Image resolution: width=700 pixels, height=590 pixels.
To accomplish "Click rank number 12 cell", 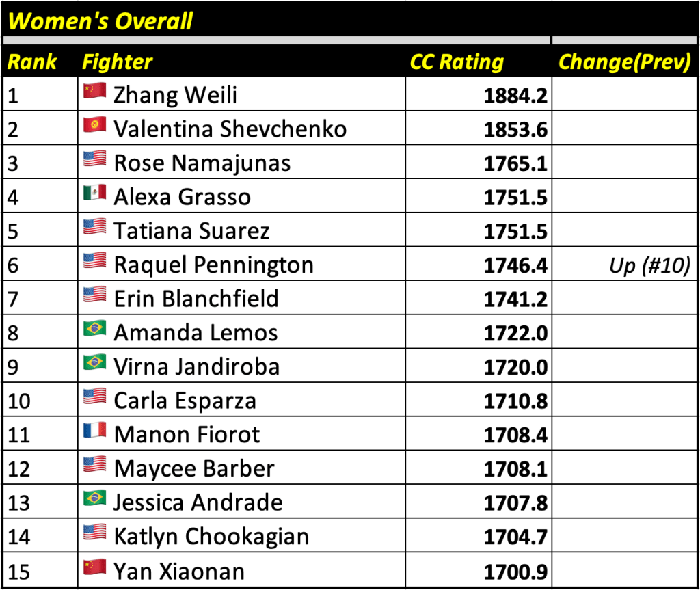I will pos(19,469).
